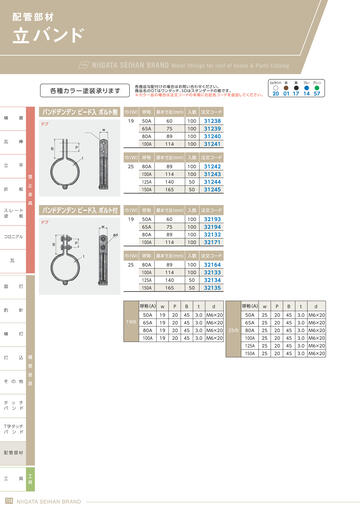This screenshot has height=509, width=360.
Task: Click order code 31242
Action: [x=212, y=166]
